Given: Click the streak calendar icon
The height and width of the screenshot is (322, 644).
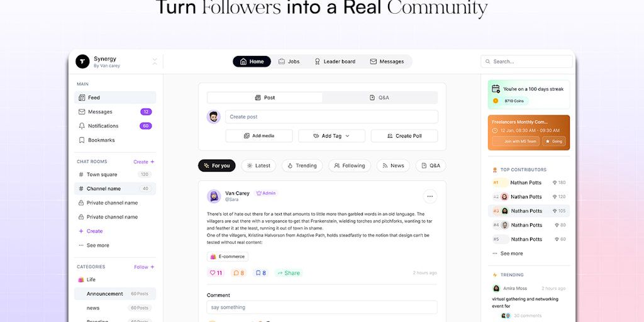Looking at the screenshot, I should click(496, 89).
